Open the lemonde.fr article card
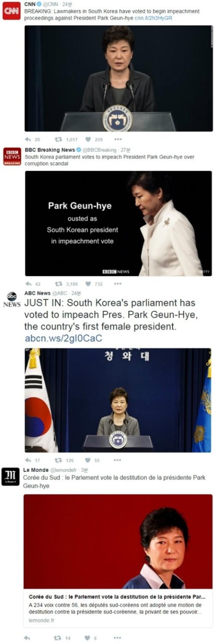 118,561
